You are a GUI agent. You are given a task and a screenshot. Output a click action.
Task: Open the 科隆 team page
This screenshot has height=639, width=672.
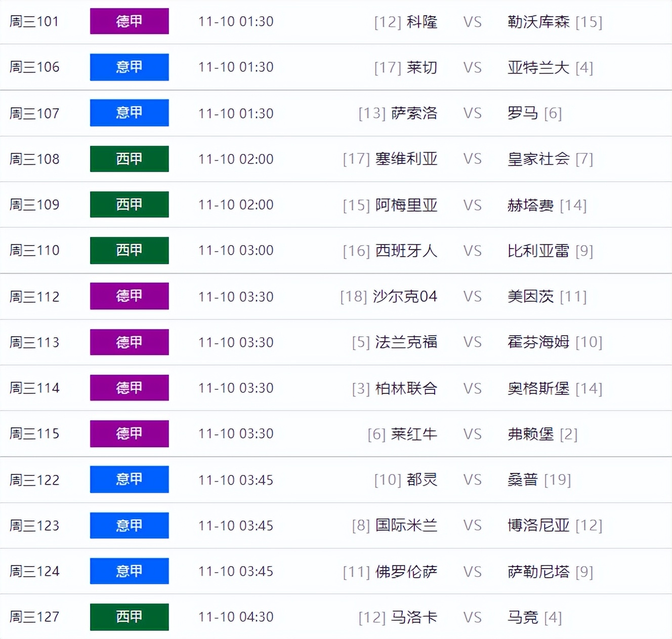422,21
